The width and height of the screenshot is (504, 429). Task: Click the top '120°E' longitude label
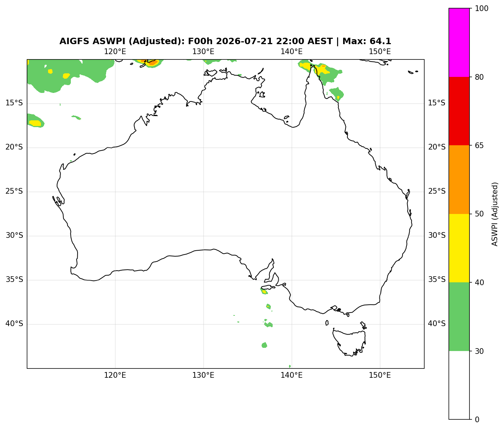point(115,52)
